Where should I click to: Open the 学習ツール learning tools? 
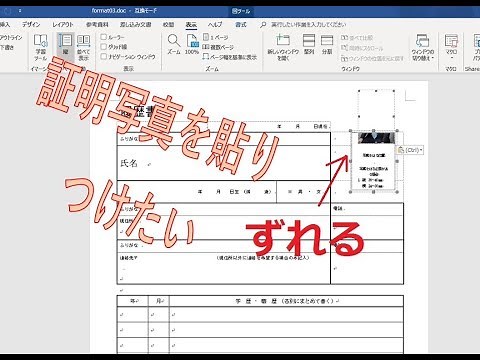click(x=41, y=47)
